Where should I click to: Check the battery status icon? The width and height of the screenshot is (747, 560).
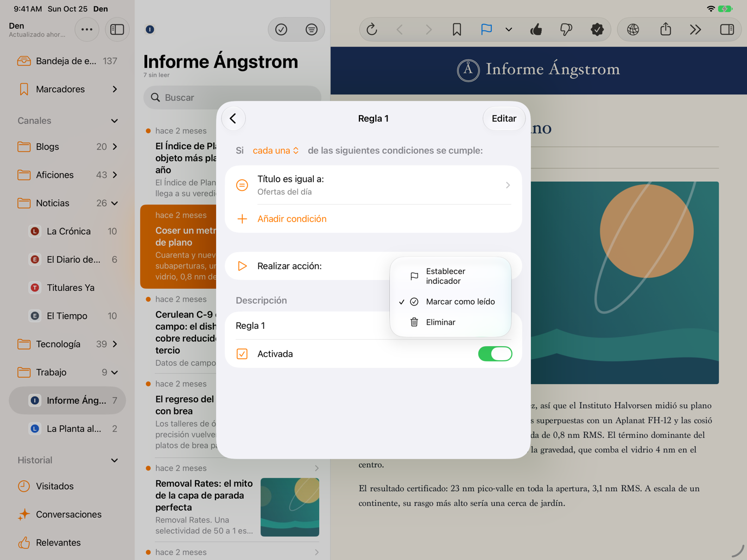tap(725, 9)
